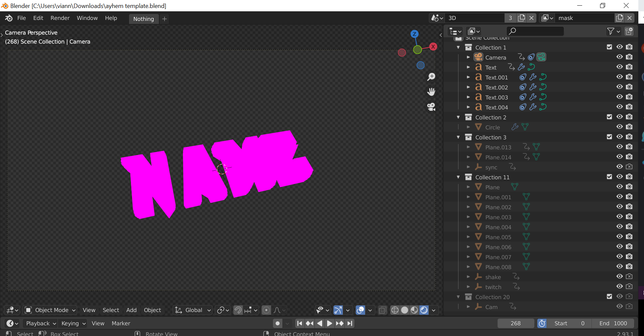Image resolution: width=644 pixels, height=336 pixels.
Task: Click the current frame field 268
Action: click(516, 323)
